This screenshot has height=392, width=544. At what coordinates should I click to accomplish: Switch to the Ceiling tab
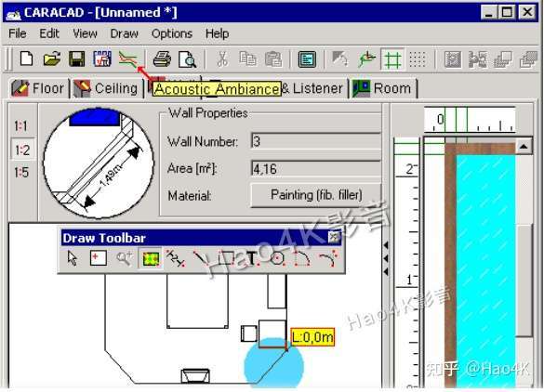(x=107, y=88)
